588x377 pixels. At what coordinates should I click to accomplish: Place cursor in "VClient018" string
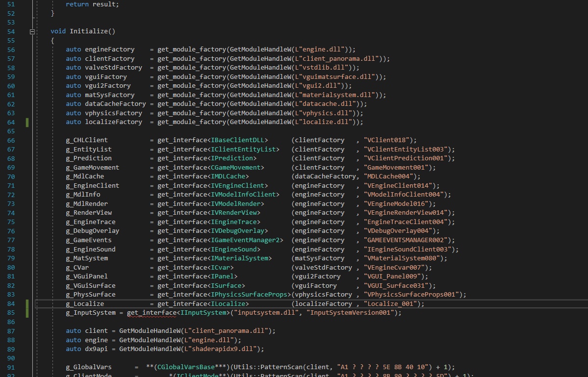(x=389, y=140)
